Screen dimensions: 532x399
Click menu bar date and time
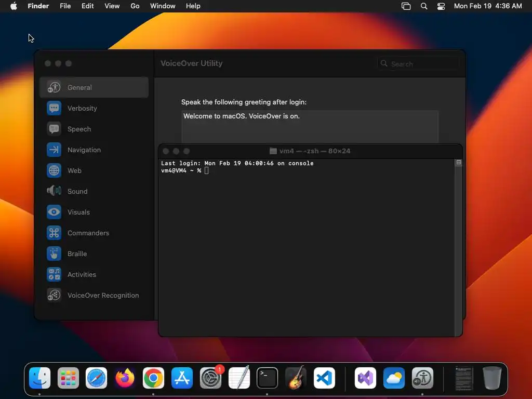coord(488,6)
